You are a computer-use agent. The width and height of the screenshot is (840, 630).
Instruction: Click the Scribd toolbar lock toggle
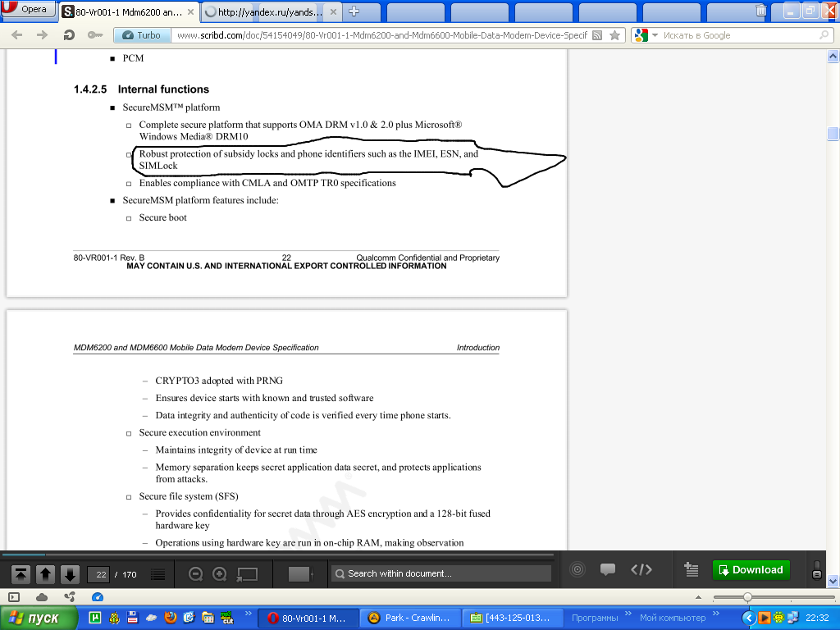click(x=816, y=569)
